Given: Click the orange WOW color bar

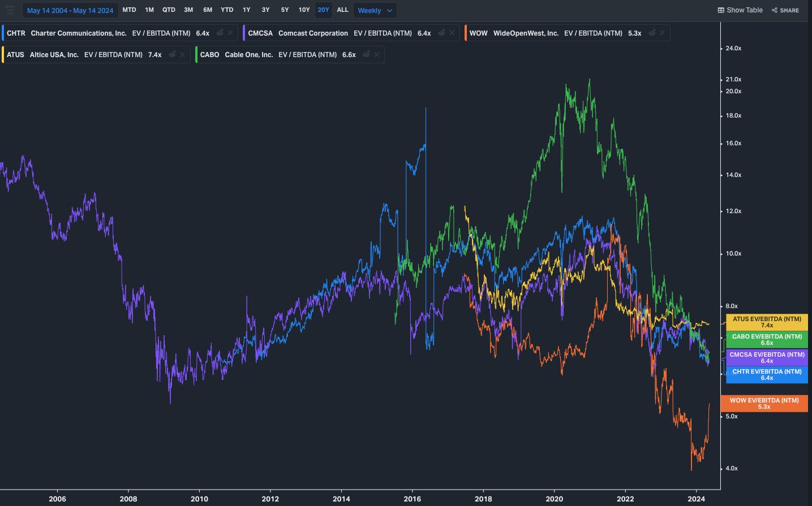Looking at the screenshot, I should coord(466,33).
